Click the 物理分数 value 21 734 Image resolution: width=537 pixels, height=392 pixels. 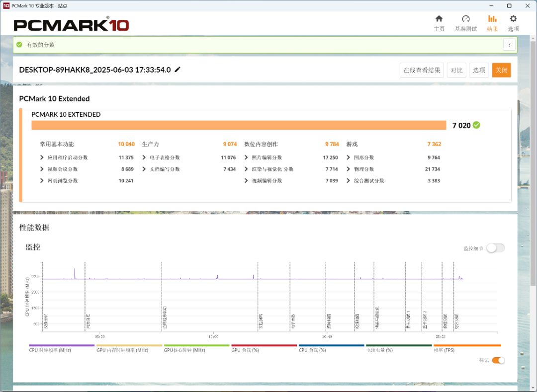(433, 169)
